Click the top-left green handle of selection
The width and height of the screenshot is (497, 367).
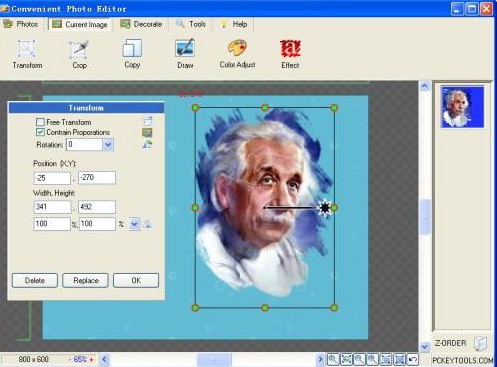[x=195, y=108]
